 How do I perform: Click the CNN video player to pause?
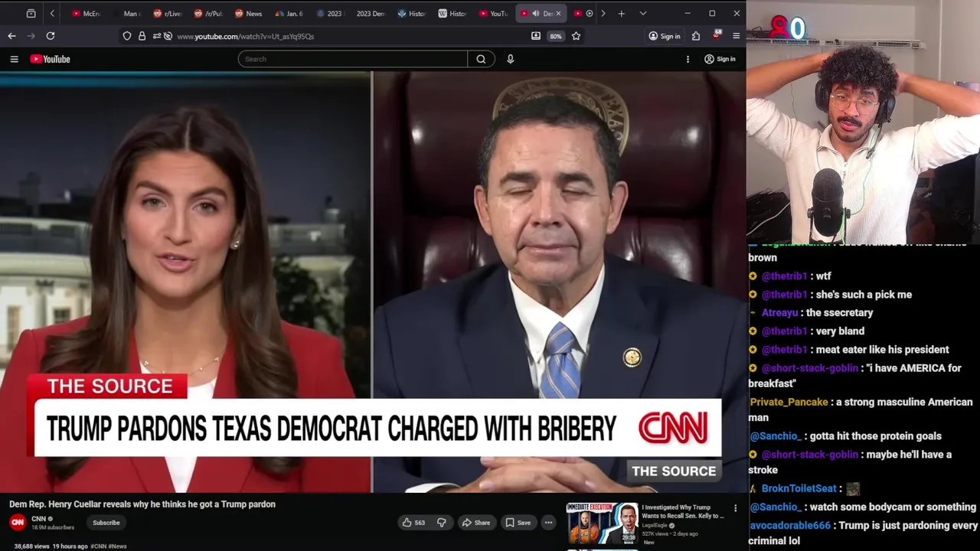coord(373,282)
